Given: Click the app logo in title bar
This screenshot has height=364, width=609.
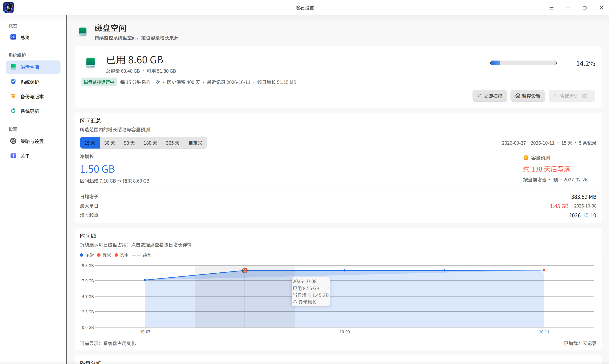Looking at the screenshot, I should pos(9,8).
